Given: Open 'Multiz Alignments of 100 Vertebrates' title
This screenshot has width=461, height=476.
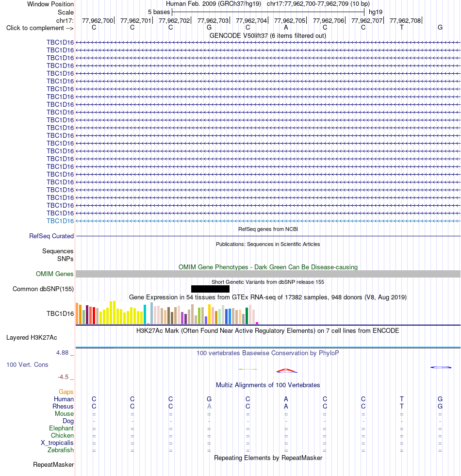Looking at the screenshot, I should coord(268,385).
